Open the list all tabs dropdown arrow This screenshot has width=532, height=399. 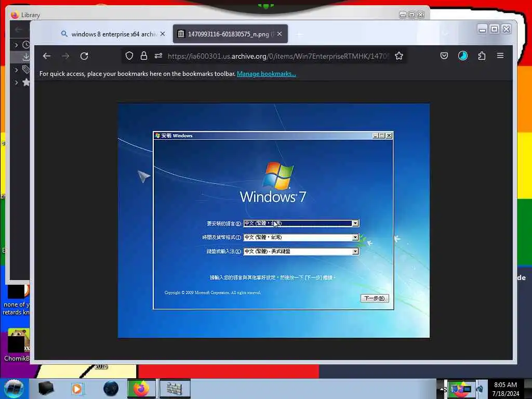[445, 34]
